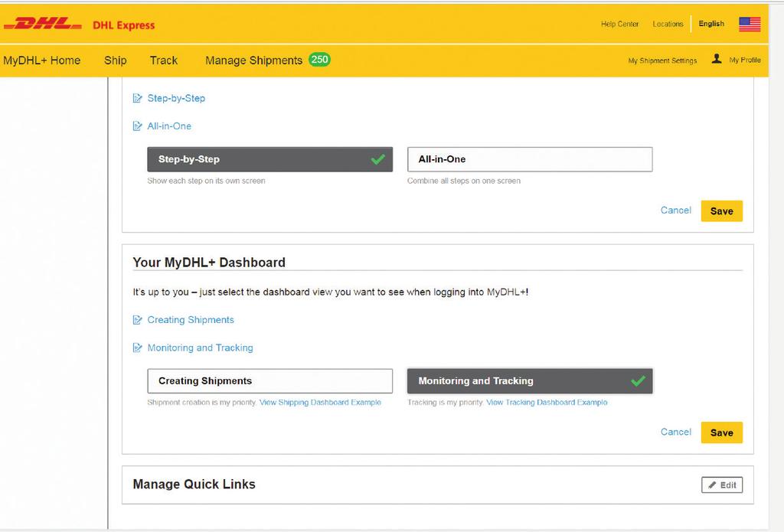Screen dimensions: 784x532
Task: Open MyDHL+ Home menu item
Action: [41, 60]
